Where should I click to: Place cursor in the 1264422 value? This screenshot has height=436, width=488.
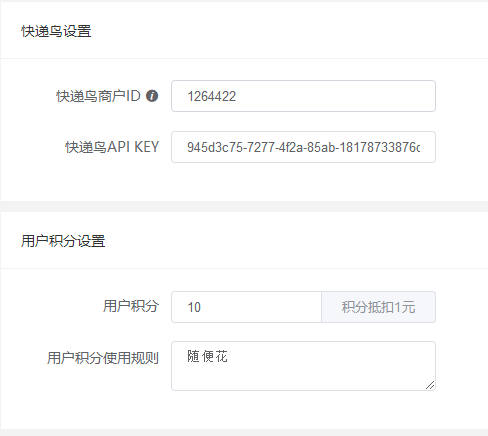pyautogui.click(x=212, y=96)
